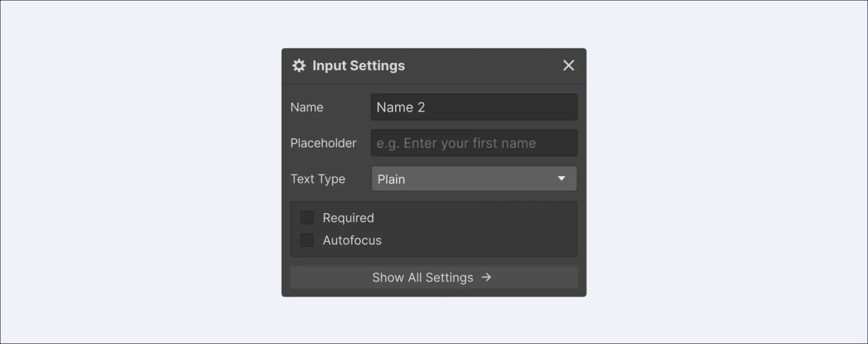This screenshot has height=344, width=868.
Task: Enable the Required checkbox
Action: pos(307,218)
